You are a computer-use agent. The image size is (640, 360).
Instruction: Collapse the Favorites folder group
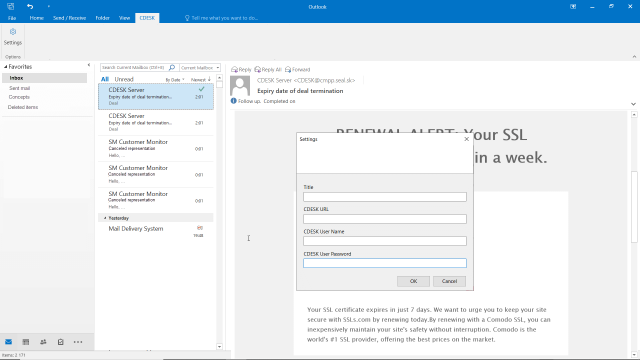6,67
